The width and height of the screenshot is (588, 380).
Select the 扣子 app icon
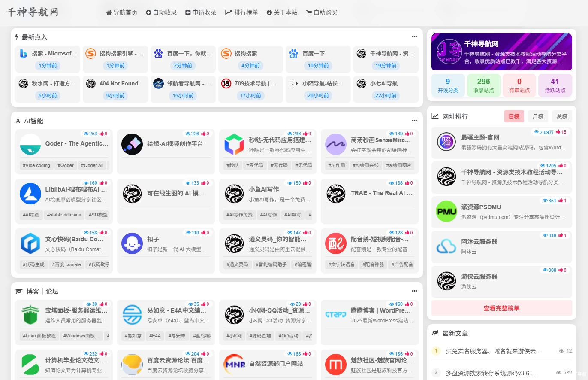point(132,243)
